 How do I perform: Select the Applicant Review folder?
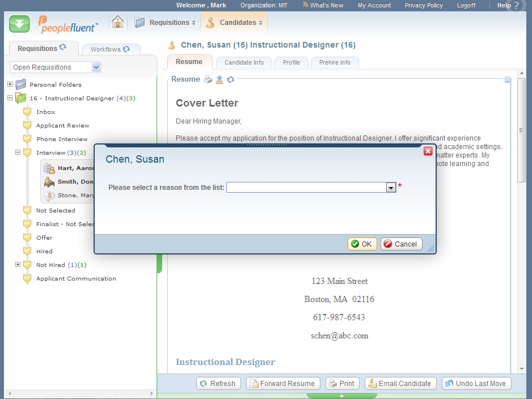pos(62,126)
